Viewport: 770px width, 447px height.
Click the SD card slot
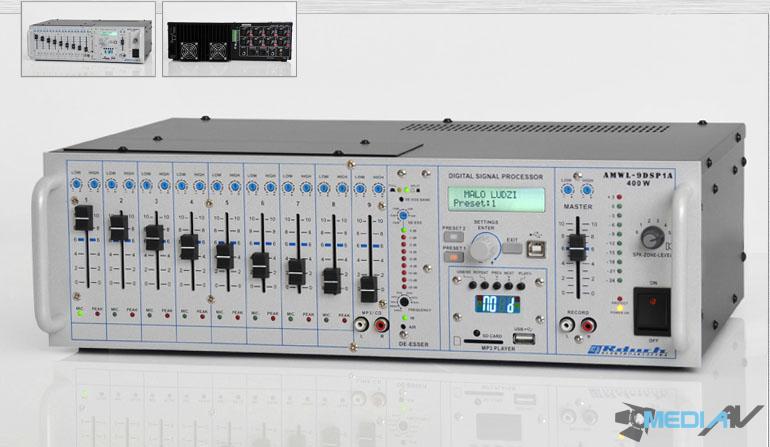click(x=483, y=341)
